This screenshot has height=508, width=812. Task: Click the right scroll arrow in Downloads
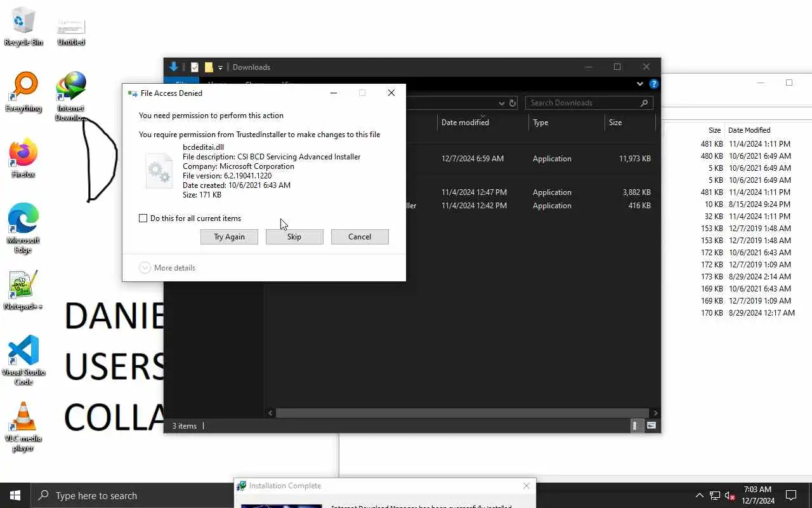(655, 413)
